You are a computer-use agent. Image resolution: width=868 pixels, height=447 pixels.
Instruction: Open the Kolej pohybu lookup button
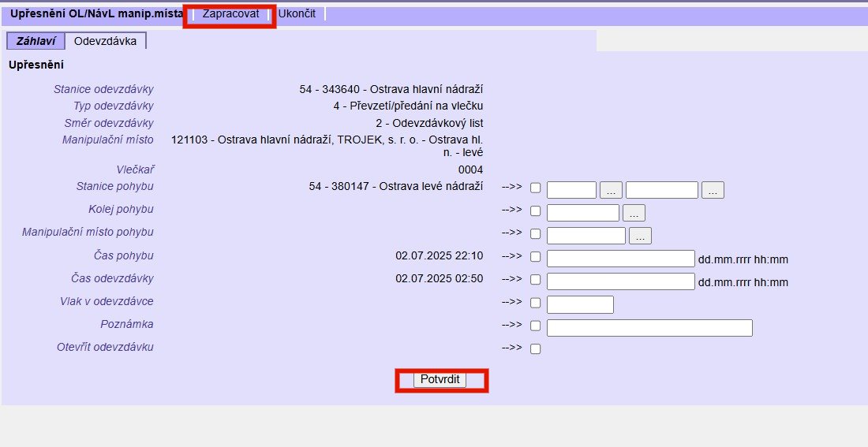pos(634,213)
